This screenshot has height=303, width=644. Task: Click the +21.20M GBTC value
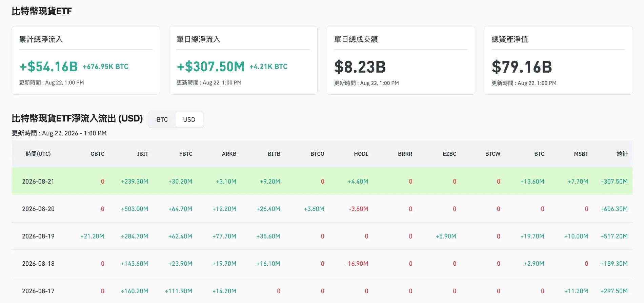tap(92, 236)
